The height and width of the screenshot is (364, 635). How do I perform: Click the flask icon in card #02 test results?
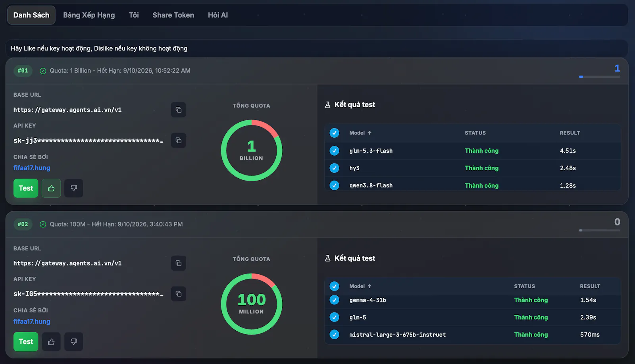coord(328,258)
